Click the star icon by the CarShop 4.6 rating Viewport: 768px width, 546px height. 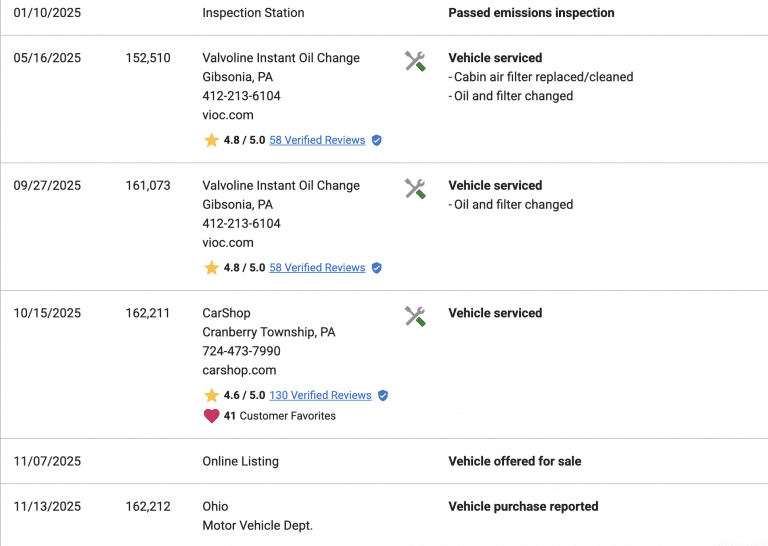pyautogui.click(x=211, y=396)
